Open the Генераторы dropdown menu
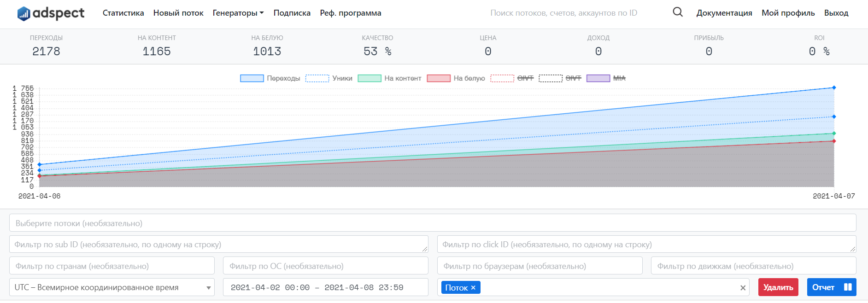 pyautogui.click(x=238, y=13)
